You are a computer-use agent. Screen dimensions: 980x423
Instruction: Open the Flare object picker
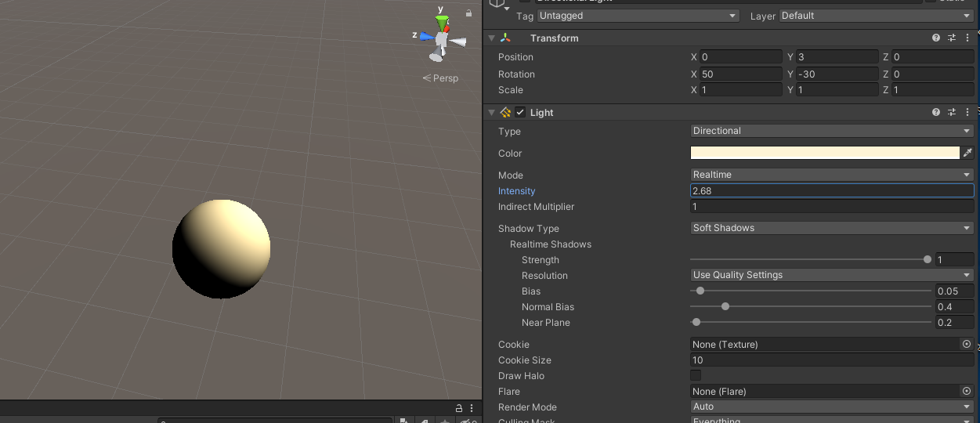pyautogui.click(x=966, y=392)
